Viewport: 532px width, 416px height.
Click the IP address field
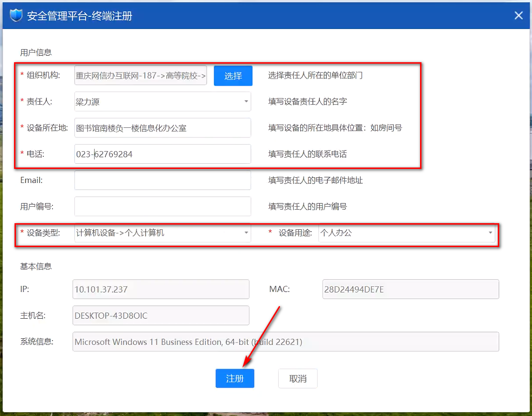161,289
